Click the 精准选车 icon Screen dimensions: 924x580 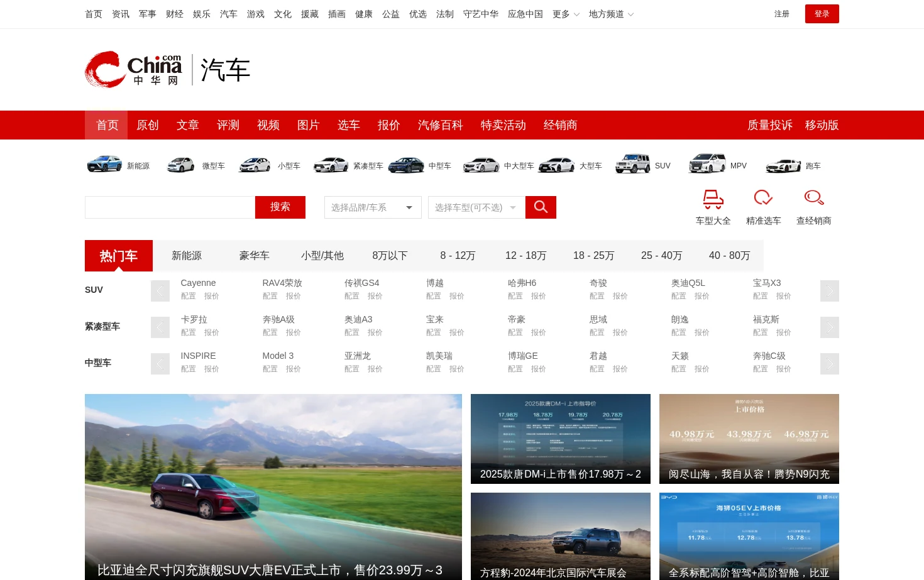763,198
